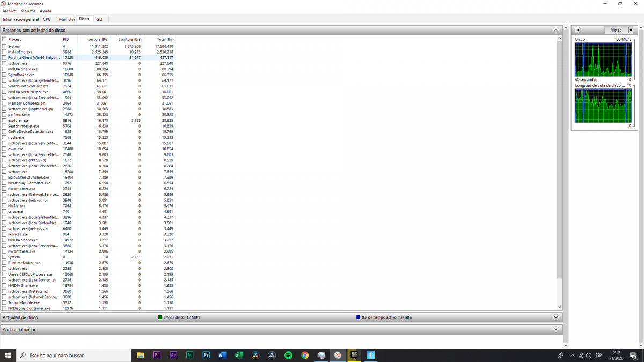This screenshot has width=644, height=362.
Task: Click the GoProDeviceDetection.exe row
Action: [x=89, y=132]
